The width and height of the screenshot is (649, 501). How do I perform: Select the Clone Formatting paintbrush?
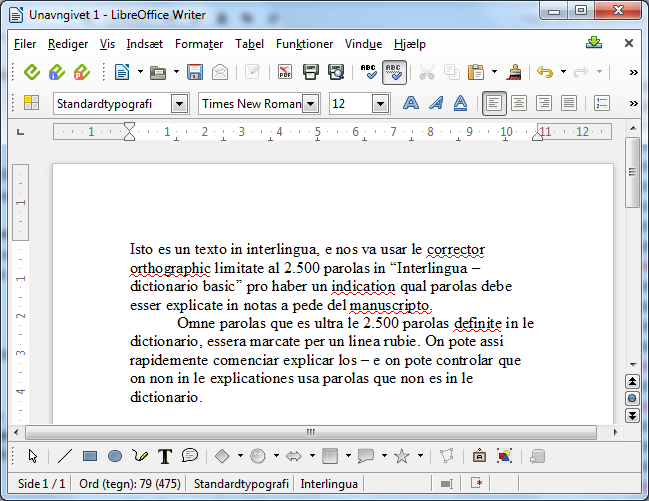514,72
